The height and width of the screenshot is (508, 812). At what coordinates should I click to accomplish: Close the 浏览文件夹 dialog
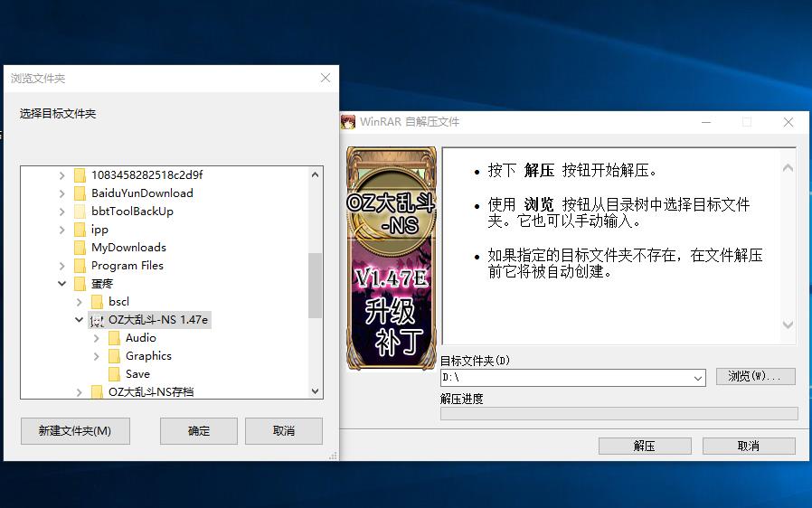[x=326, y=79]
